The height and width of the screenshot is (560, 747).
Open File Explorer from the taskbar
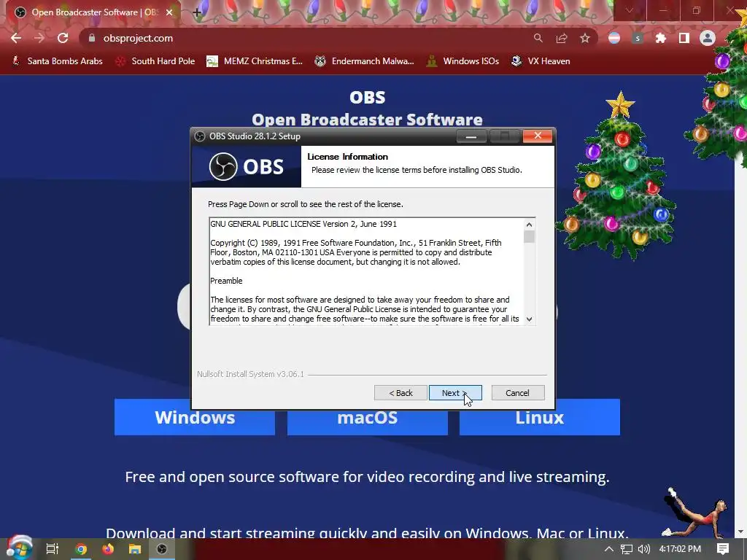(135, 549)
